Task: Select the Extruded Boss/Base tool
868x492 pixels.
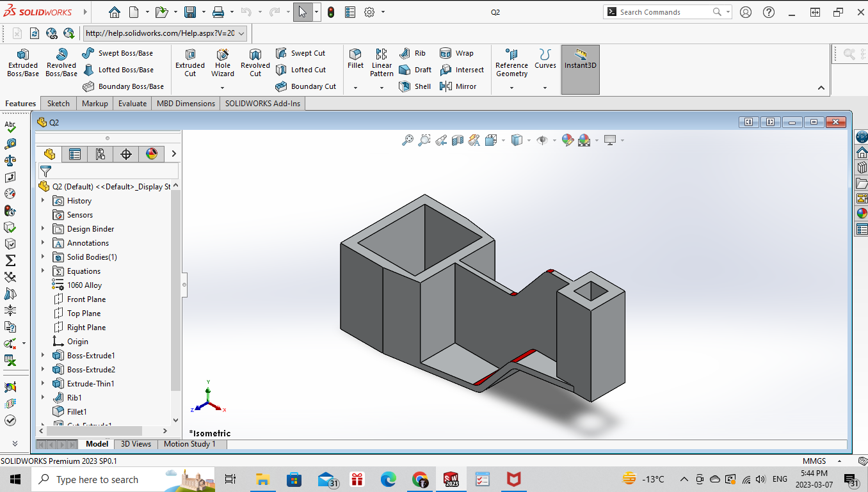Action: [x=23, y=63]
